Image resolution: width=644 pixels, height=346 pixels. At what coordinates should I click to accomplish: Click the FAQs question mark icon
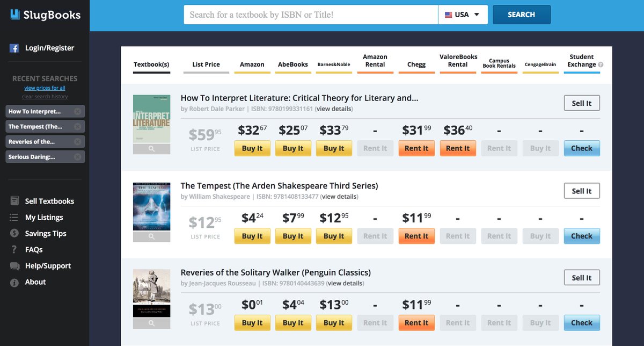click(x=14, y=249)
